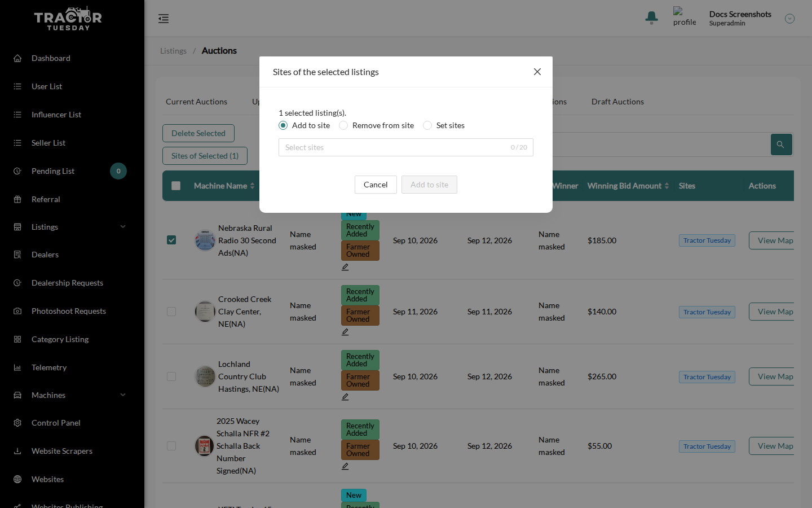This screenshot has height=508, width=812.
Task: Click edit pencil for Lochland Country Club row
Action: (x=345, y=397)
